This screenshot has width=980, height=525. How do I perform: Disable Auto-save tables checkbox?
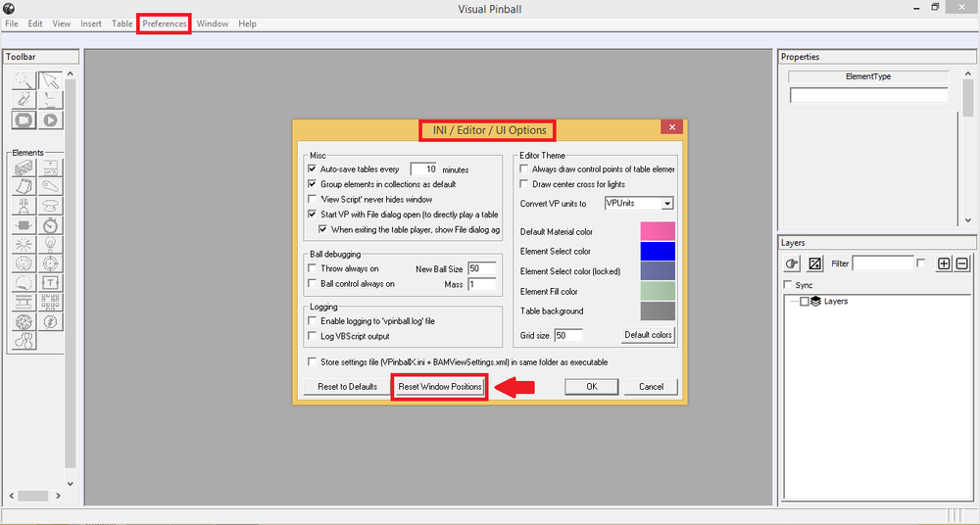pyautogui.click(x=313, y=168)
